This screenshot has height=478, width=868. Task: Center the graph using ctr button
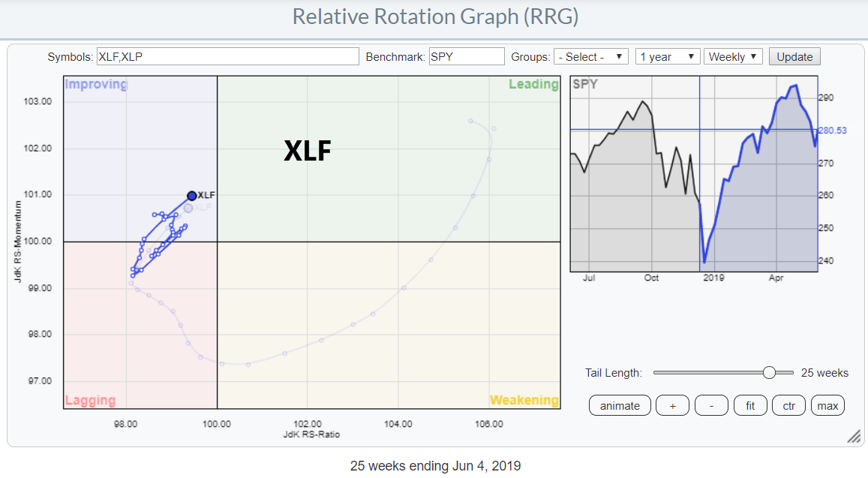pyautogui.click(x=788, y=406)
